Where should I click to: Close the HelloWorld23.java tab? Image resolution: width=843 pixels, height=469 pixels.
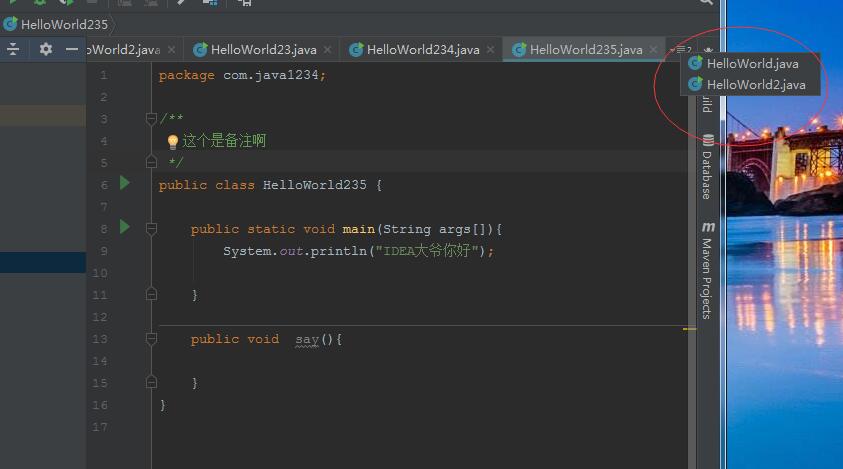coord(329,49)
